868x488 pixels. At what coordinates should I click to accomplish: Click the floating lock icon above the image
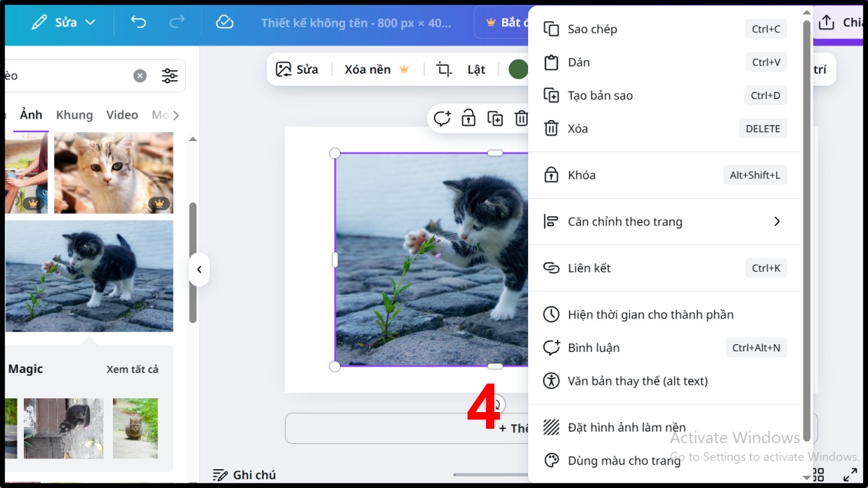pyautogui.click(x=469, y=118)
